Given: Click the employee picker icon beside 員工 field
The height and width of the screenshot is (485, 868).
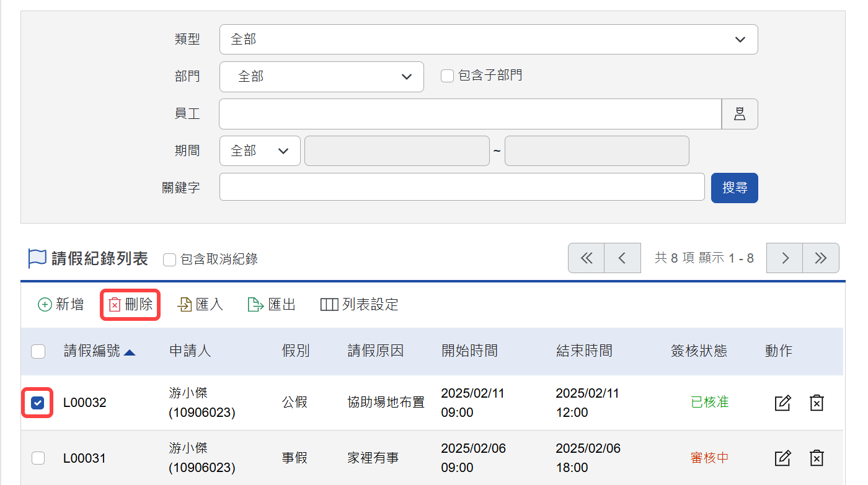Looking at the screenshot, I should pos(740,114).
